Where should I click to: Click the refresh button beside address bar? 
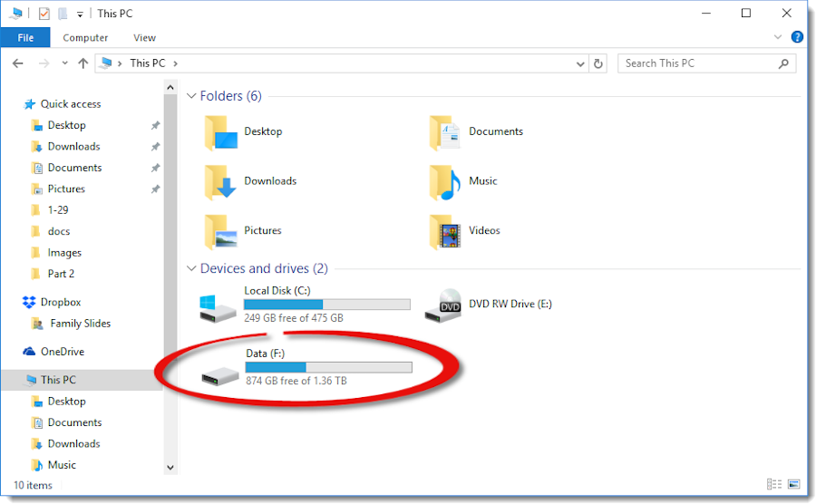click(x=598, y=63)
